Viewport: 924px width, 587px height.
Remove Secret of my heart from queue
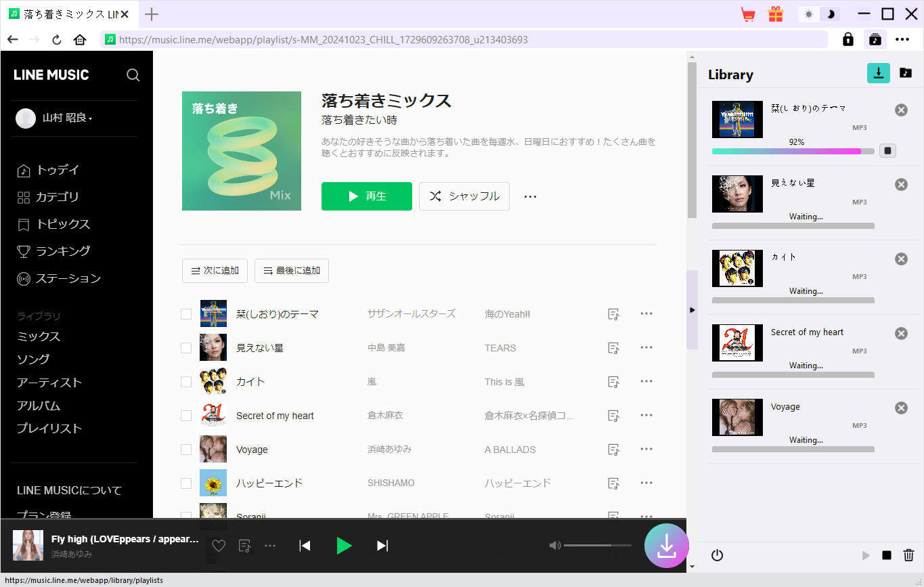[x=901, y=333]
